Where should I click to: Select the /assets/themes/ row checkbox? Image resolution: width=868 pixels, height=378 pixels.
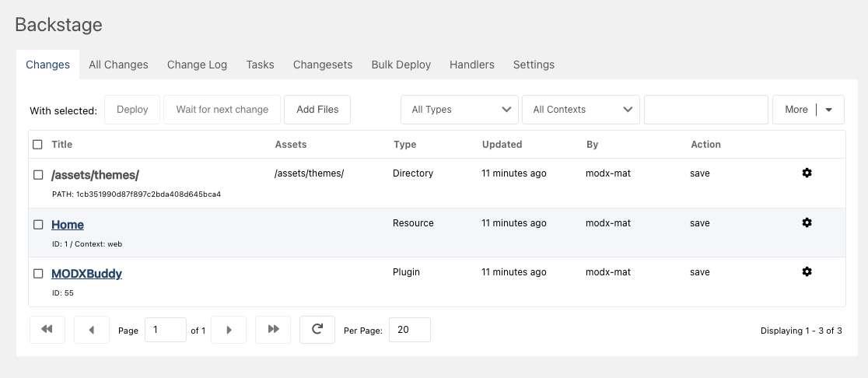tap(38, 175)
